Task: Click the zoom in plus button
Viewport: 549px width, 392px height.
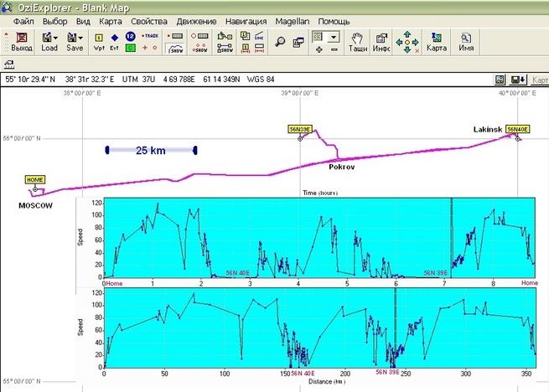Action: [x=319, y=49]
